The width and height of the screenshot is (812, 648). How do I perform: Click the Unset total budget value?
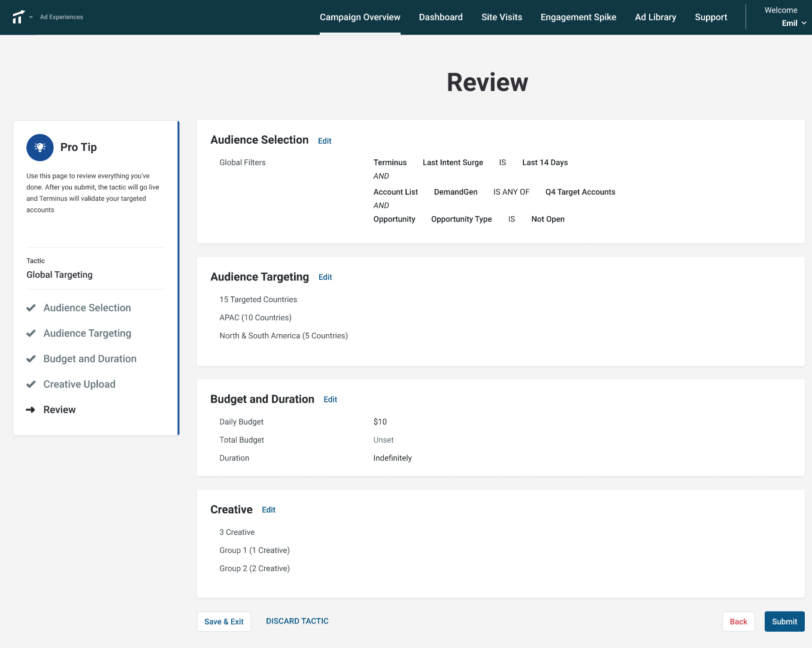pyautogui.click(x=384, y=440)
